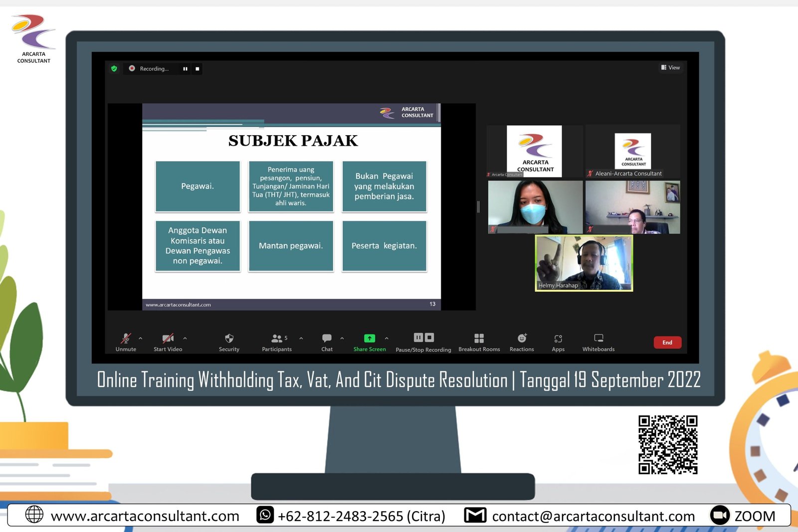This screenshot has height=532, width=798.
Task: Expand the Share Screen options arrow
Action: pyautogui.click(x=387, y=338)
